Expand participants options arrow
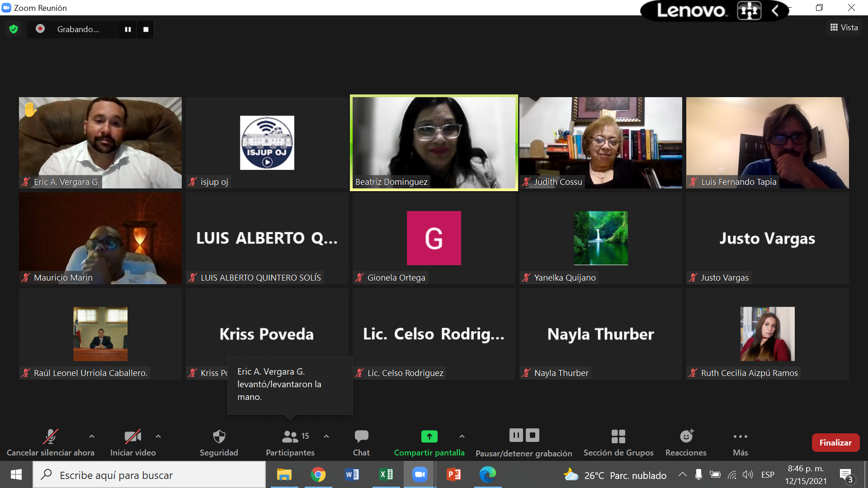 tap(326, 436)
